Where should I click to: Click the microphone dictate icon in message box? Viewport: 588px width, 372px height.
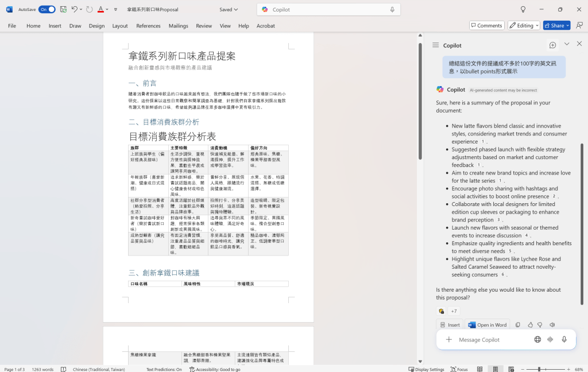click(564, 340)
